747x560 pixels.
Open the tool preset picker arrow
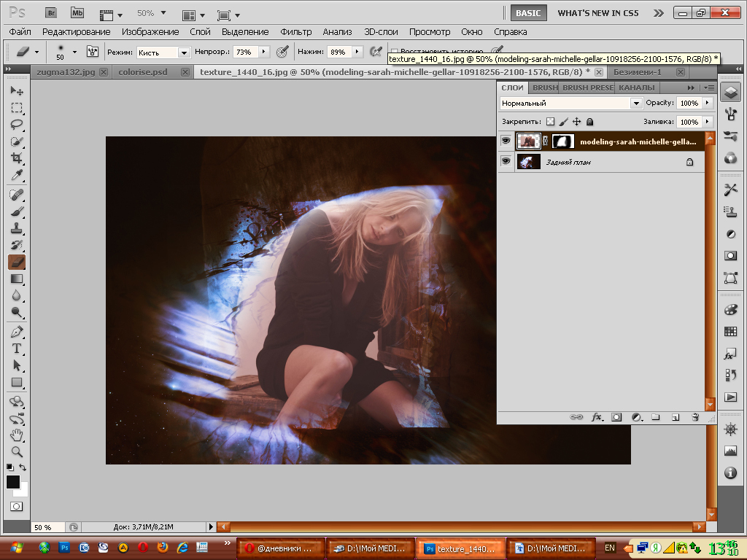[36, 52]
